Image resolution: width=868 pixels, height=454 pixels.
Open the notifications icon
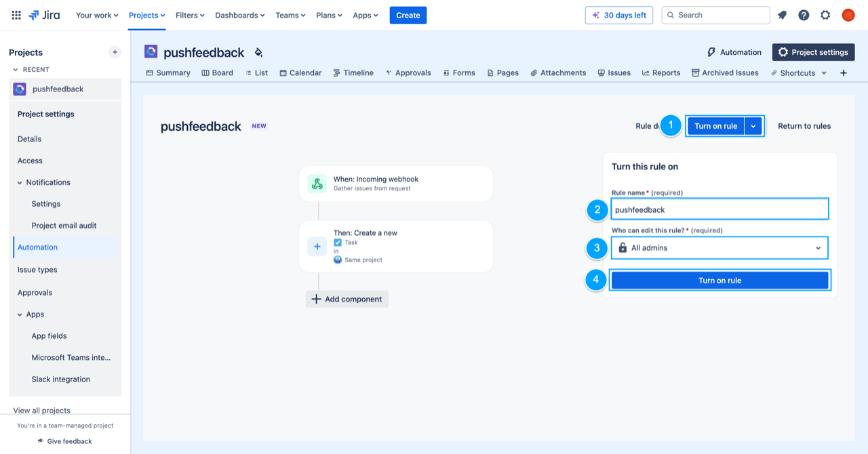click(782, 15)
